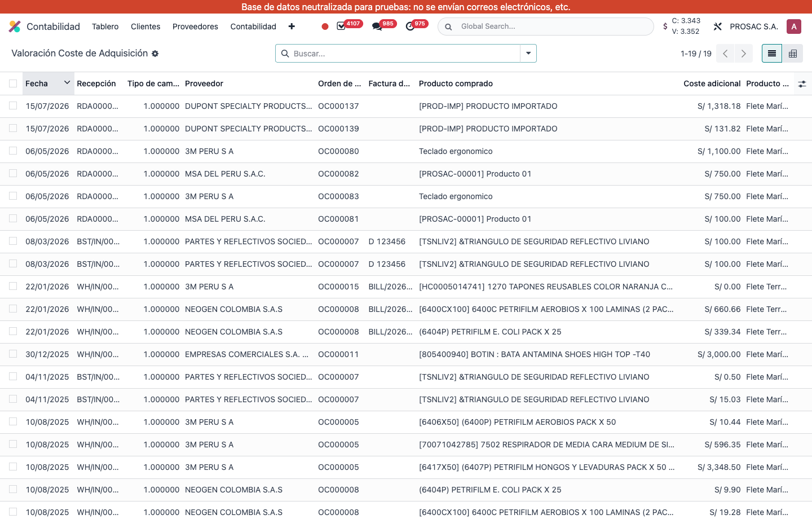The image size is (812, 519).
Task: Open the gear settings next to Valoración title
Action: pos(155,54)
